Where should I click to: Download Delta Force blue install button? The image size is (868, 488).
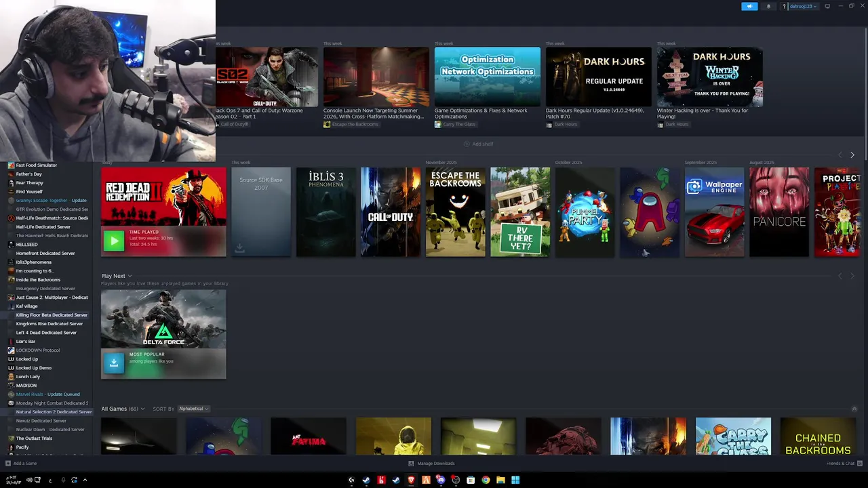tap(114, 363)
